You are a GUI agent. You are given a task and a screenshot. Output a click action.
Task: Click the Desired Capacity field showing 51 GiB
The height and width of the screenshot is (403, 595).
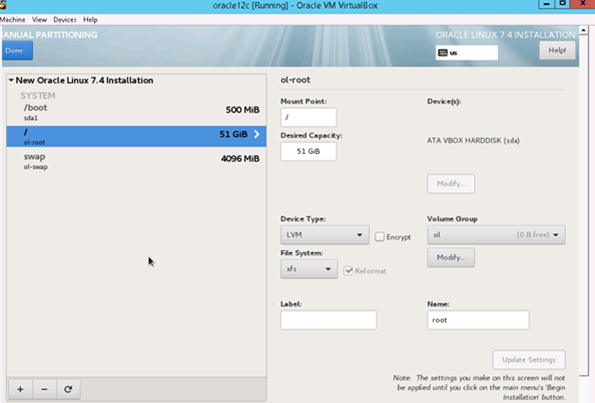coord(309,151)
